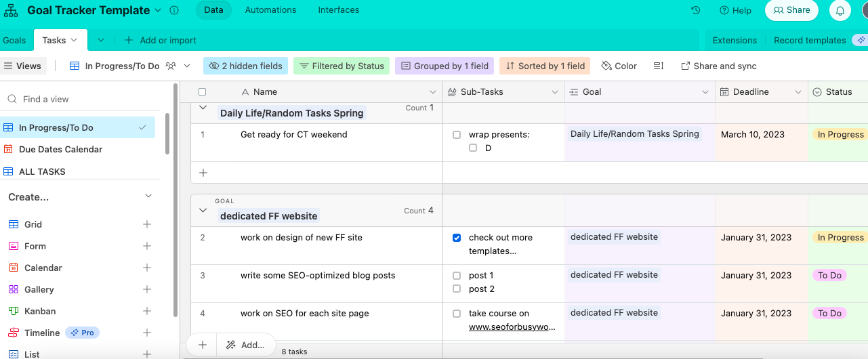Open the row height icon
868x359 pixels.
(x=658, y=66)
